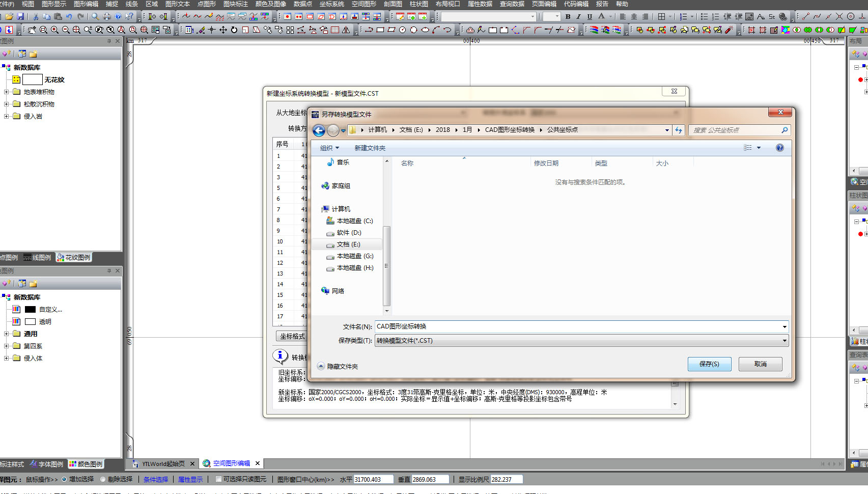The image size is (868, 494).
Task: Open the 组织 dropdown menu
Action: pos(329,148)
